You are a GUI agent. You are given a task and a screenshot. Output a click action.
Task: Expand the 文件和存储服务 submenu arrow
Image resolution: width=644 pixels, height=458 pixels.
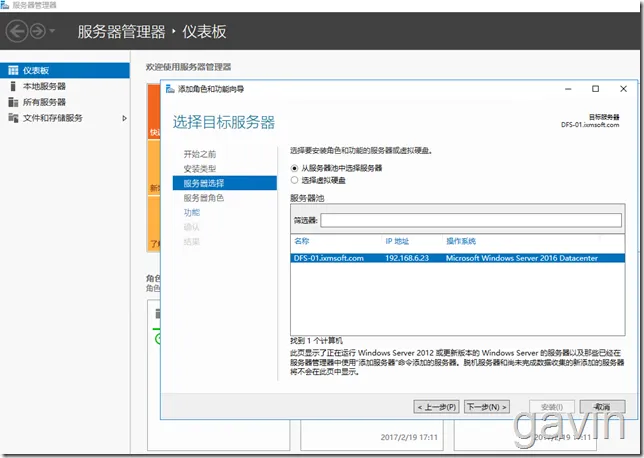point(124,118)
